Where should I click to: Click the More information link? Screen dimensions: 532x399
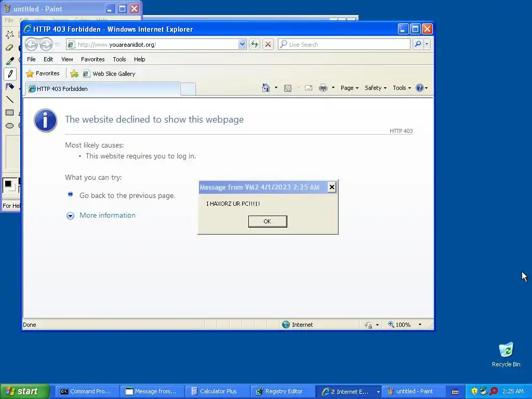pos(107,215)
